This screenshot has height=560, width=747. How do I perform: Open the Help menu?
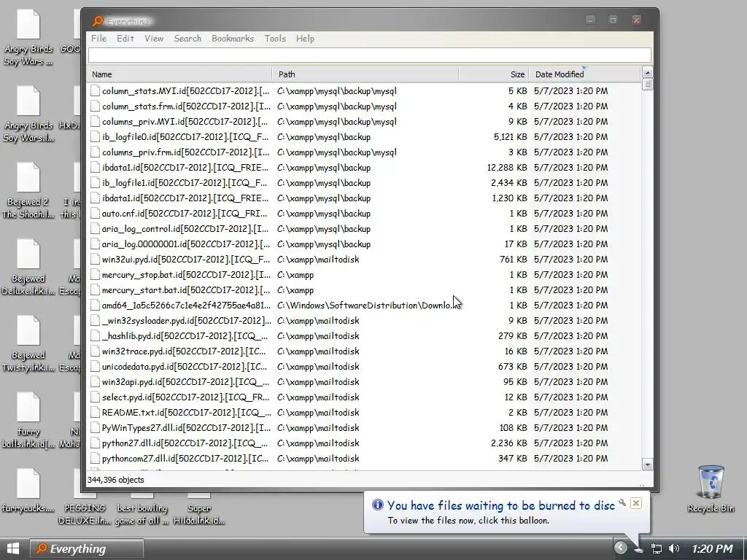pyautogui.click(x=305, y=39)
